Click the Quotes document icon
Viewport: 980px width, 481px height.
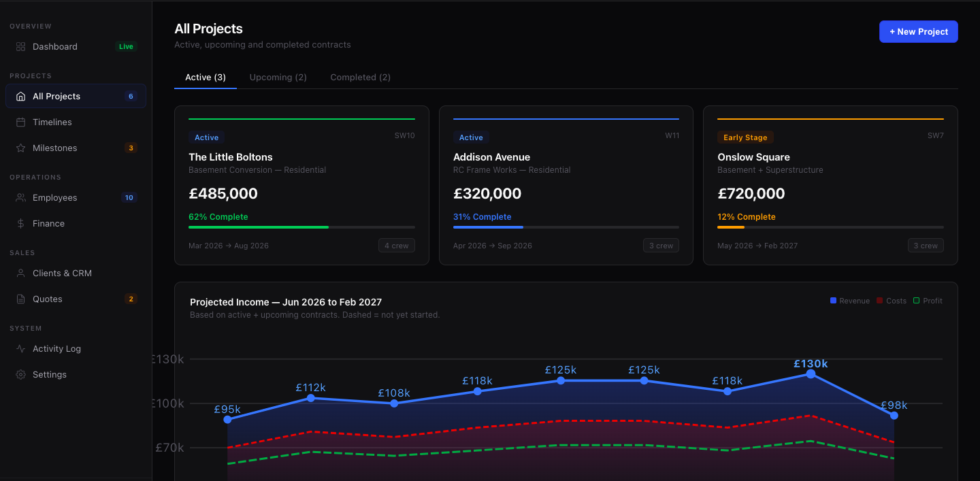20,299
